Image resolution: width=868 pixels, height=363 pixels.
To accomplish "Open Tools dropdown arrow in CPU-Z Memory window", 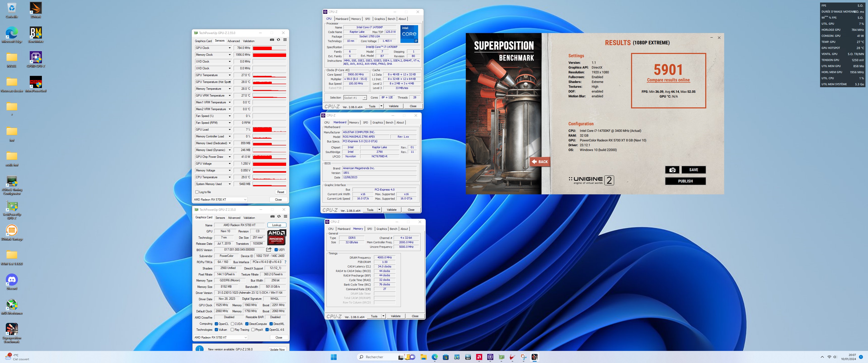I will tap(383, 316).
